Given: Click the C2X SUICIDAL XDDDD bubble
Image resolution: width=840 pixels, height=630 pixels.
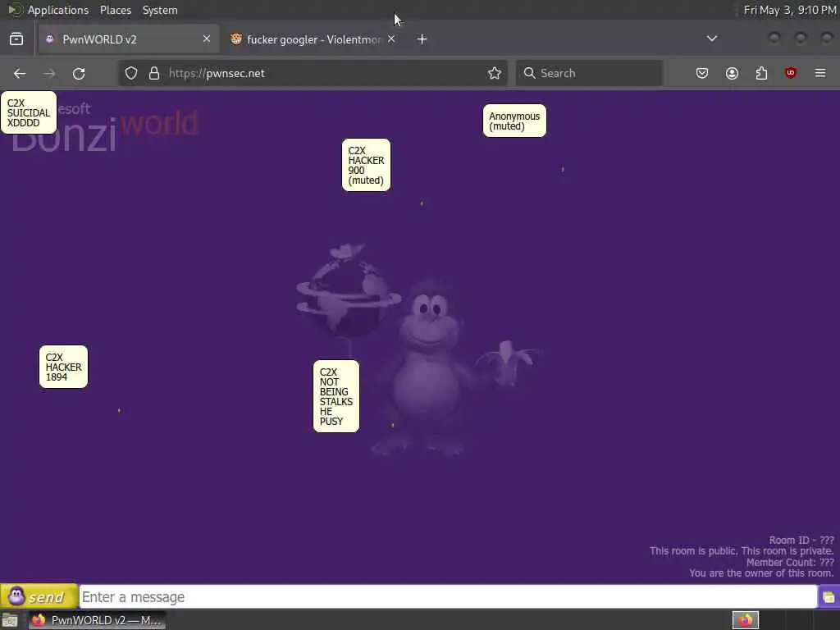Looking at the screenshot, I should (29, 112).
